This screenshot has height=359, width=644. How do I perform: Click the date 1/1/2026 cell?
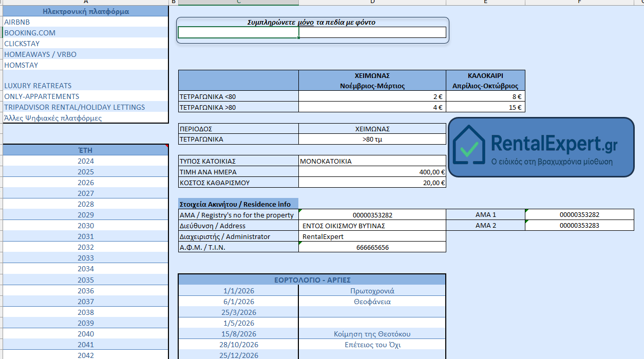coord(238,291)
